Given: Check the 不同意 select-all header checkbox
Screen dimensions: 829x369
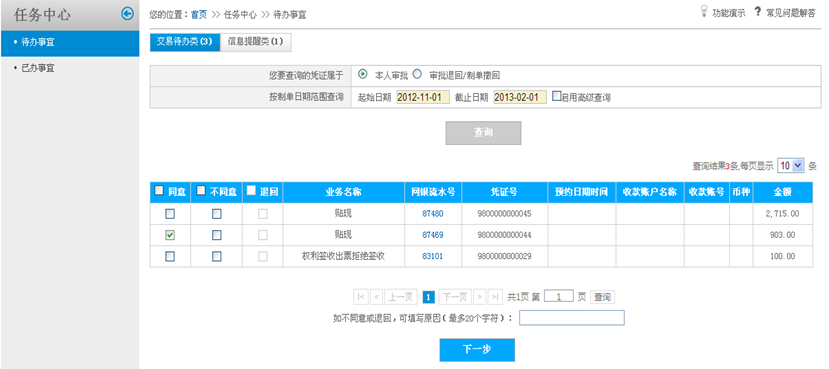Looking at the screenshot, I should 201,191.
